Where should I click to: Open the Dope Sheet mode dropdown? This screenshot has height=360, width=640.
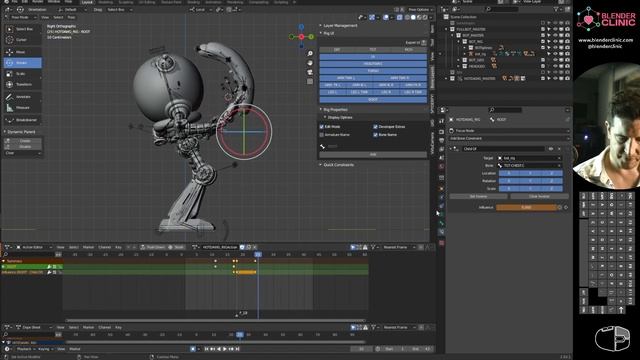(x=35, y=327)
